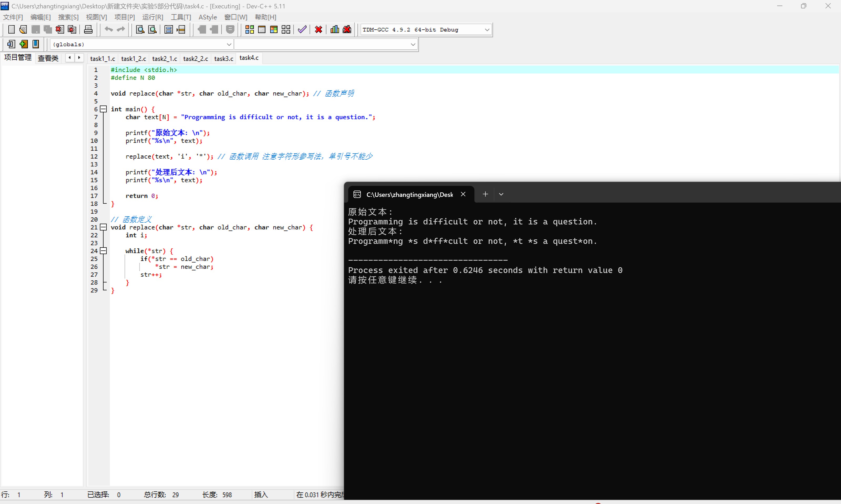
Task: Click the Compile and Run icon
Action: (274, 30)
